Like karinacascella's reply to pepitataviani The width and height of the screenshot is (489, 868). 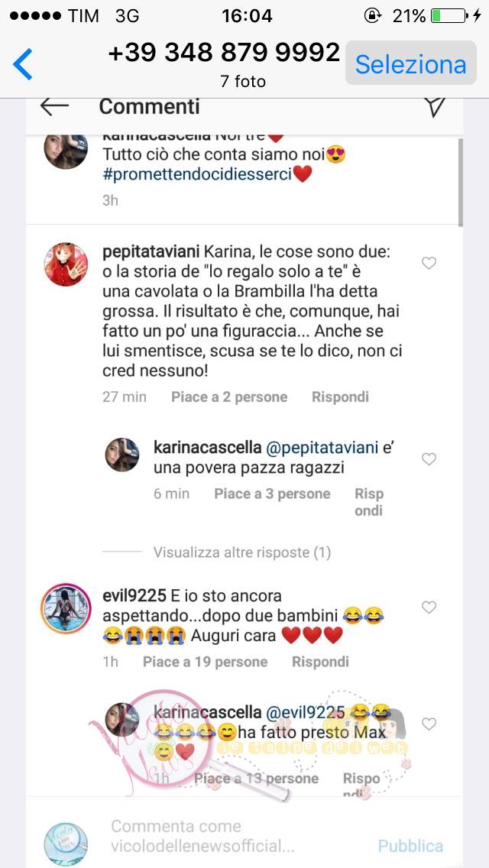(x=429, y=459)
